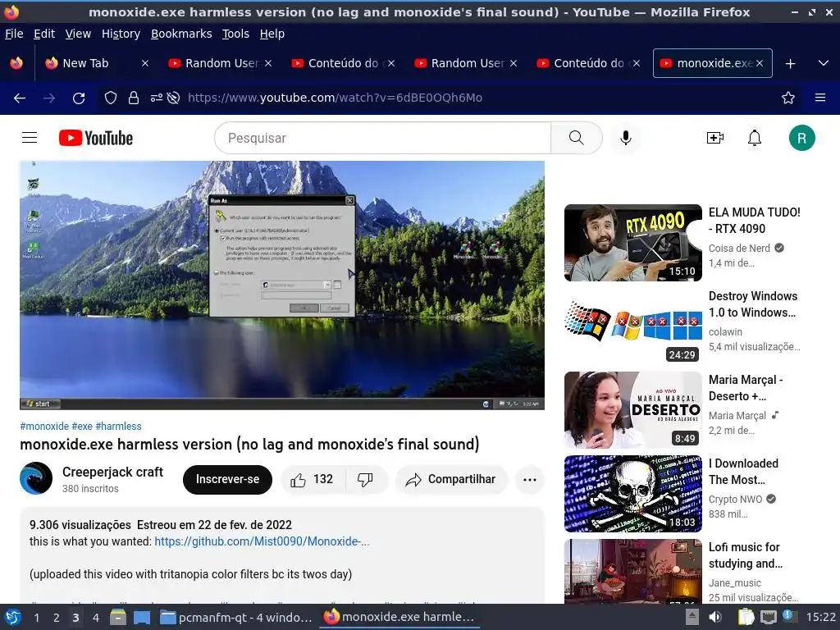
Task: Open the Firefox application hamburger menu
Action: click(820, 98)
